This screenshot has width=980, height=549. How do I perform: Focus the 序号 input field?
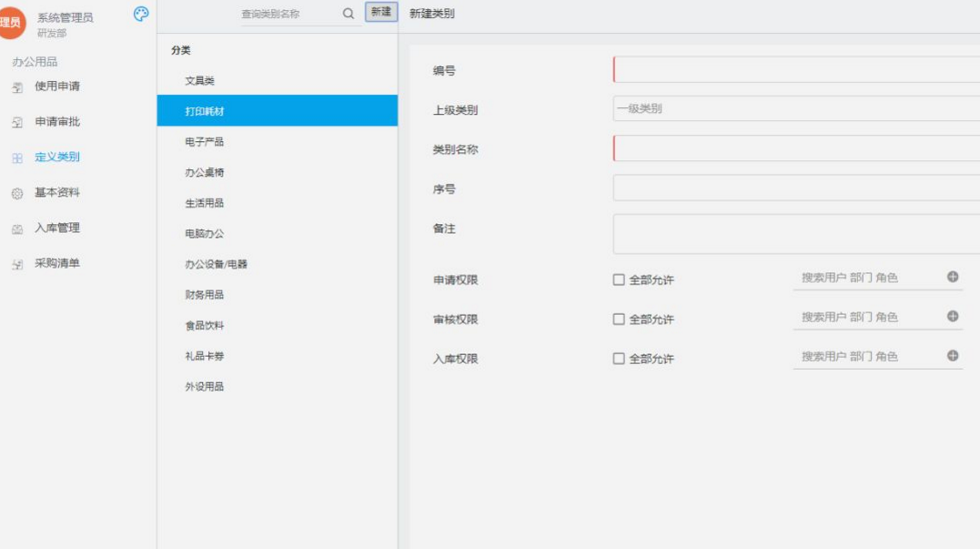coord(796,188)
